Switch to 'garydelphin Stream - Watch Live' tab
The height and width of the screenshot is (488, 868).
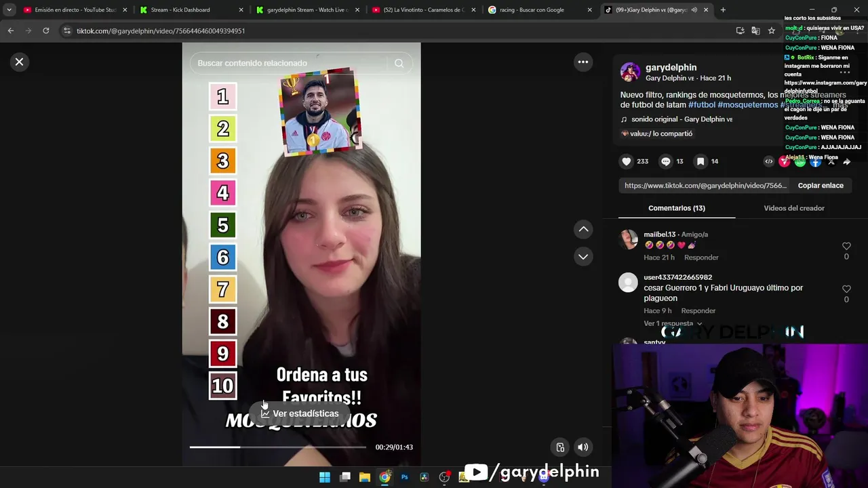(307, 10)
